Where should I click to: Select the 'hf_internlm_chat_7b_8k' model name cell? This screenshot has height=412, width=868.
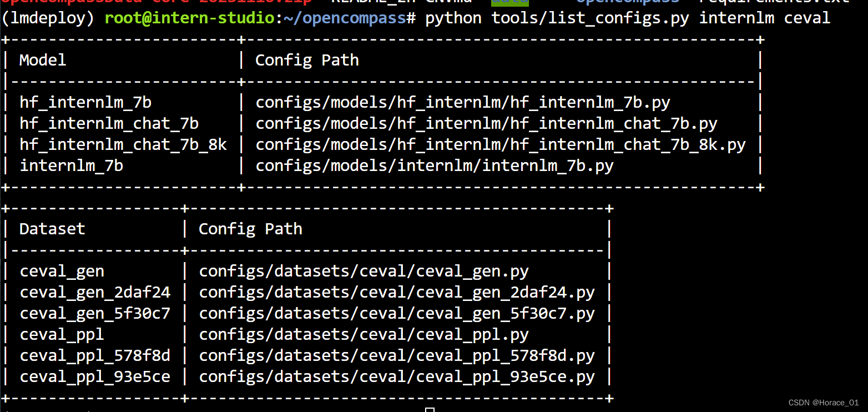pyautogui.click(x=123, y=144)
